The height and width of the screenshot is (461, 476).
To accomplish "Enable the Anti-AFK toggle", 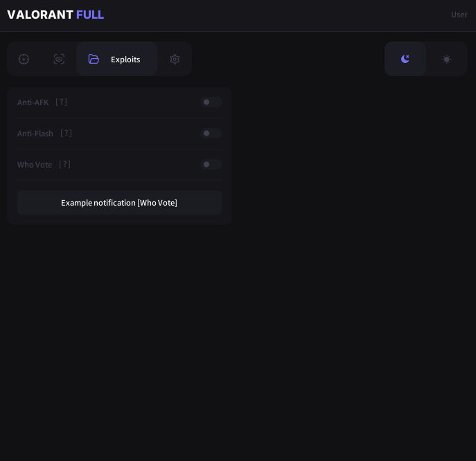I will tap(211, 102).
